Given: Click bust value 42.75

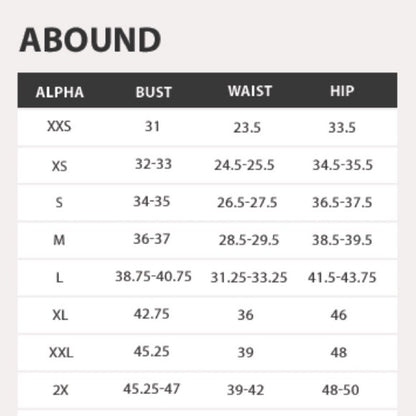Looking at the screenshot, I should (x=152, y=314).
